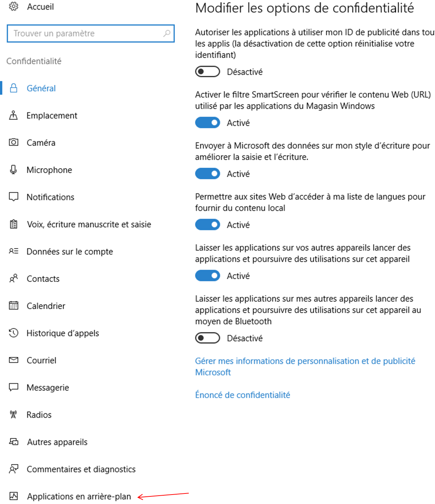
Task: Open Notifications privacy section
Action: 50,197
